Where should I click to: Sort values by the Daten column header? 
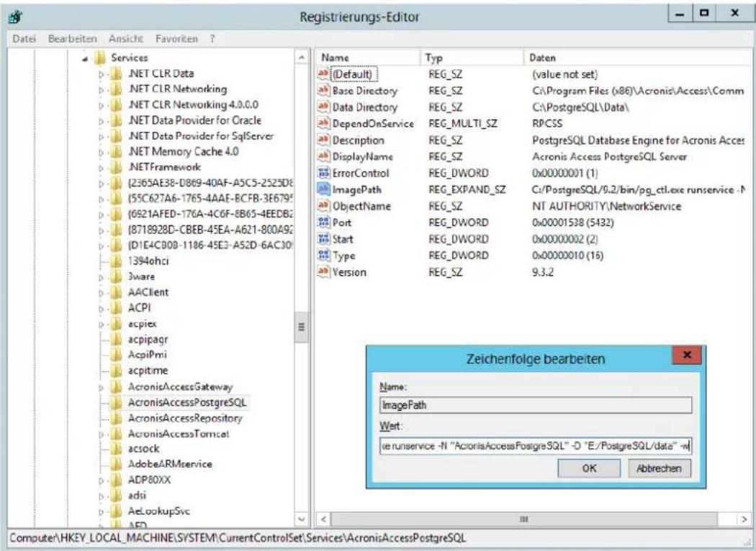(637, 58)
